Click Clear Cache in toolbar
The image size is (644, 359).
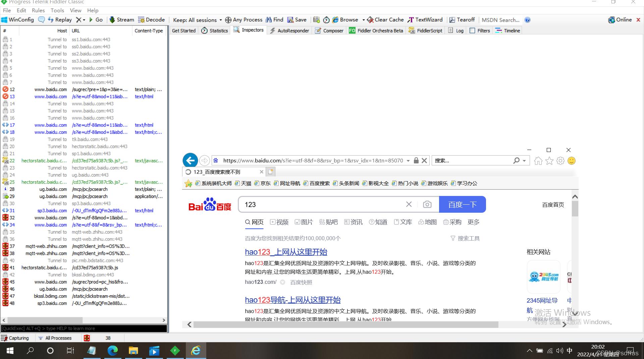click(385, 20)
